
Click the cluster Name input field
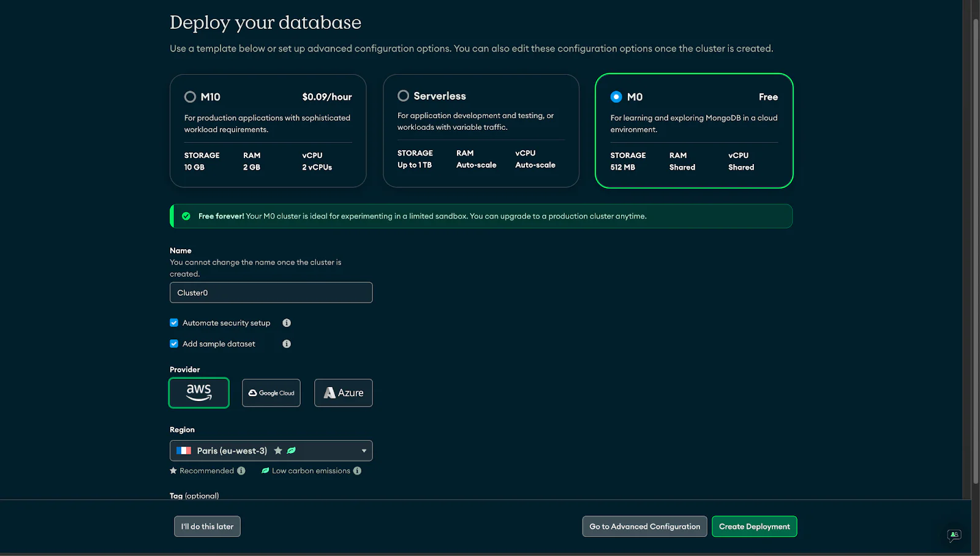(271, 293)
